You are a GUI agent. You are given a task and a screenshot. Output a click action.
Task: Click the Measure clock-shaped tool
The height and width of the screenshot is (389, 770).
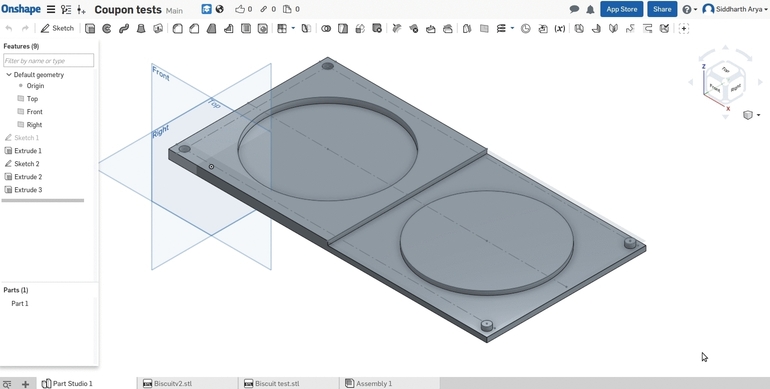[x=525, y=28]
